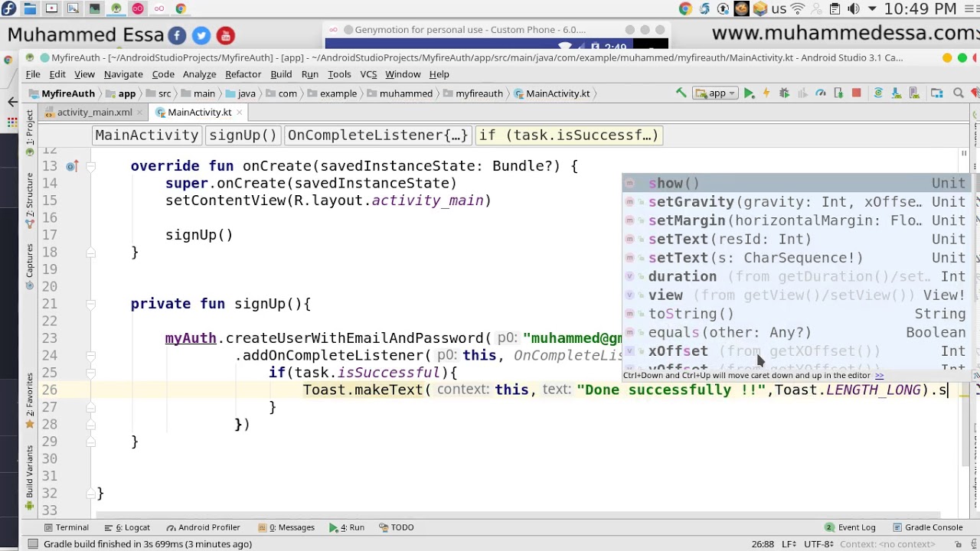Choose the duration property suggestion

[796, 276]
